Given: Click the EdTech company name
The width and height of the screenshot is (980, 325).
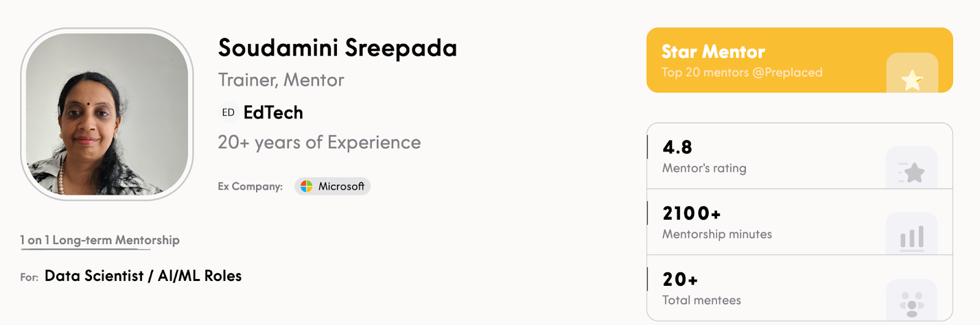Looking at the screenshot, I should 273,113.
